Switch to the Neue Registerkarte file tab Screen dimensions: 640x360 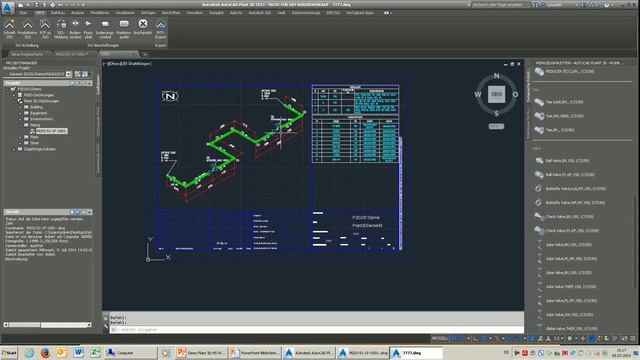(27, 54)
